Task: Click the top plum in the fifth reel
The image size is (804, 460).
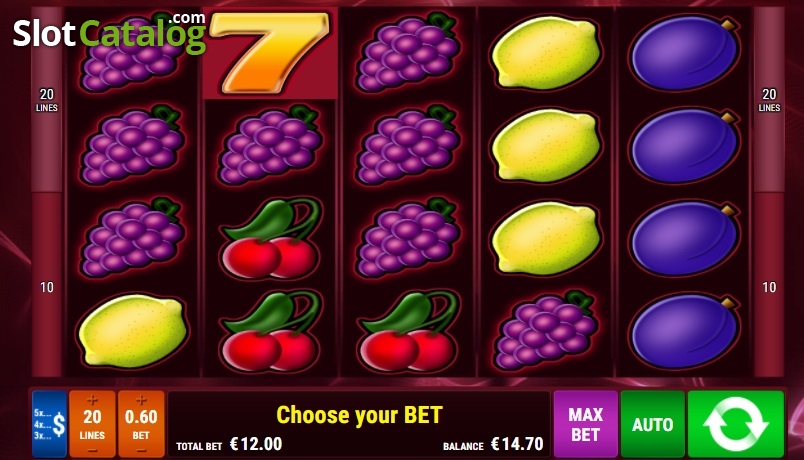Action: tap(685, 53)
